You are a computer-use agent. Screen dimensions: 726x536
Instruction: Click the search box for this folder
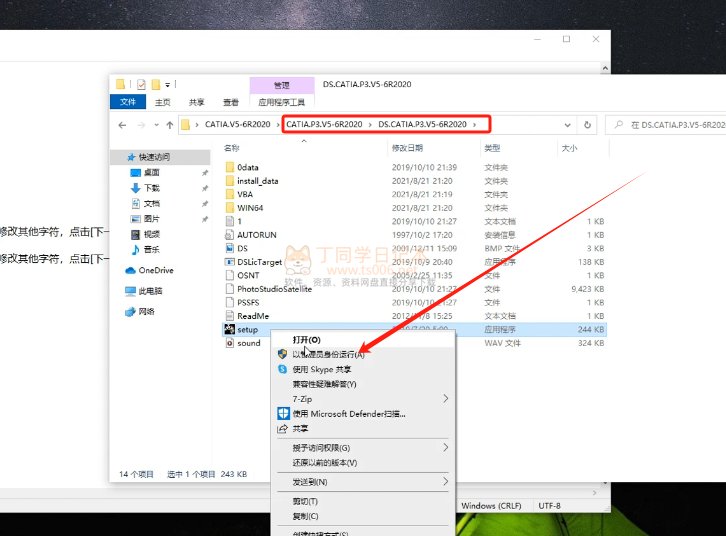tap(667, 125)
